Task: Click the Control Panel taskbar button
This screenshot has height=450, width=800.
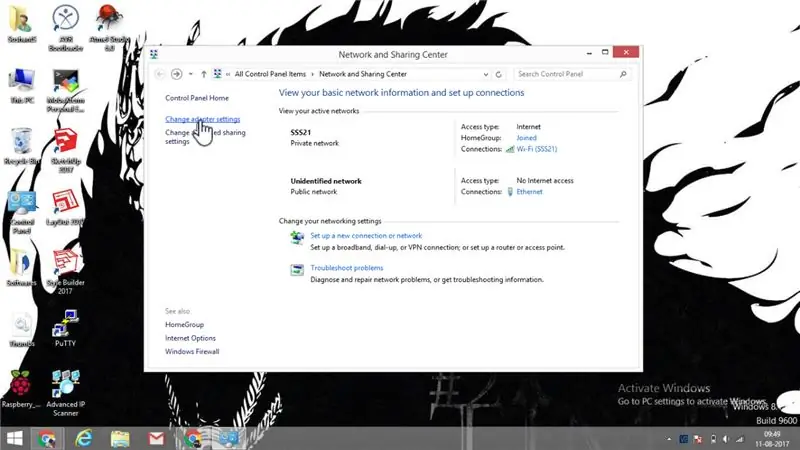Action: click(x=229, y=439)
